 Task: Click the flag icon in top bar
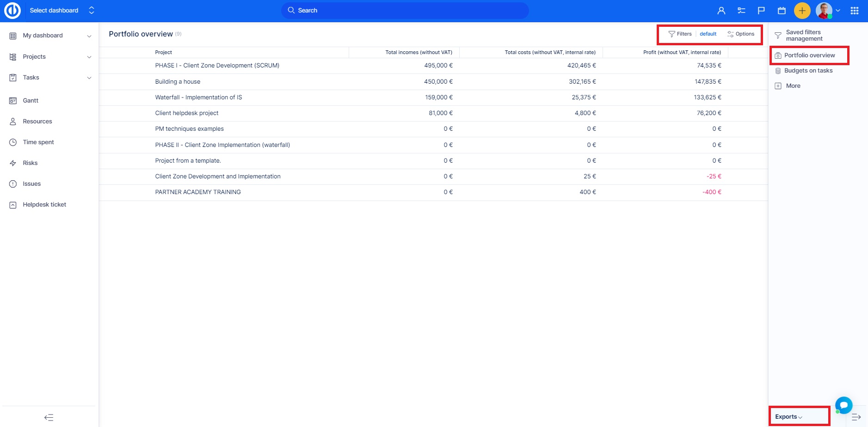(x=761, y=11)
